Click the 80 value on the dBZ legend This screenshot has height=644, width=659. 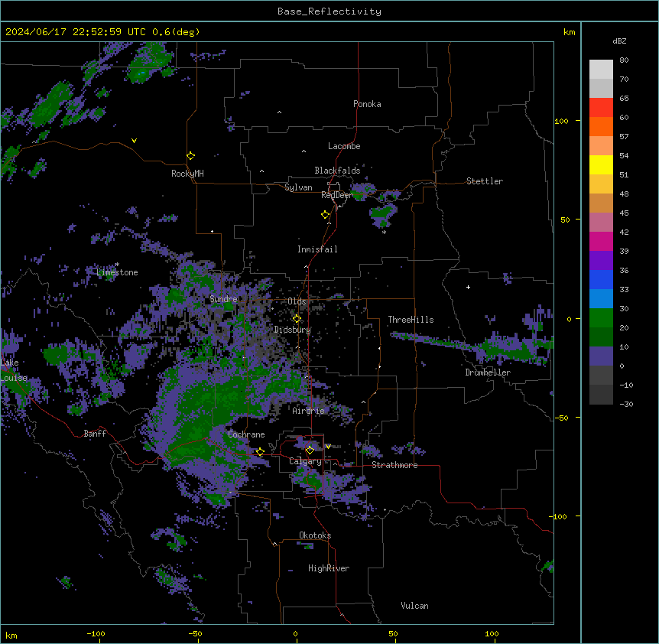tap(624, 60)
